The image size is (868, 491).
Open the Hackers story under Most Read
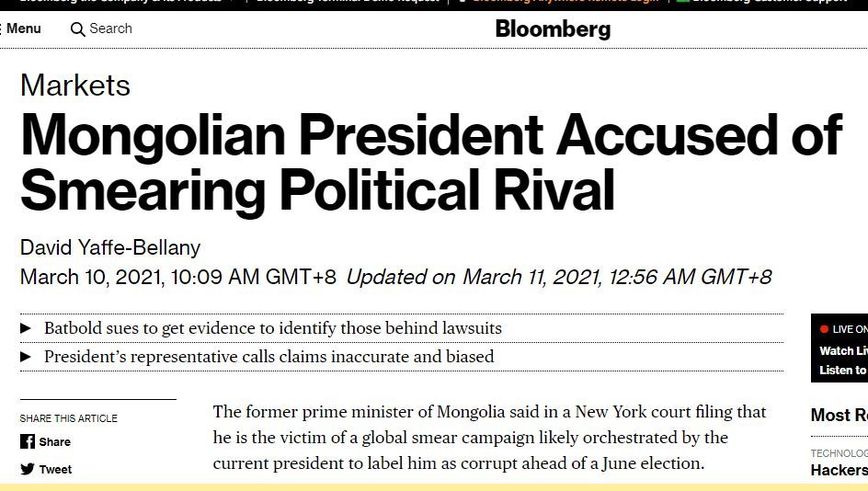[x=839, y=470]
